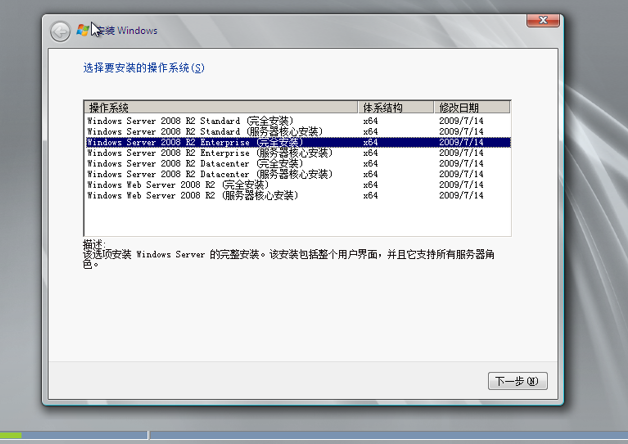
Task: Select Windows Server 2008 R2 Datacenter (完全安装)
Action: tap(298, 163)
